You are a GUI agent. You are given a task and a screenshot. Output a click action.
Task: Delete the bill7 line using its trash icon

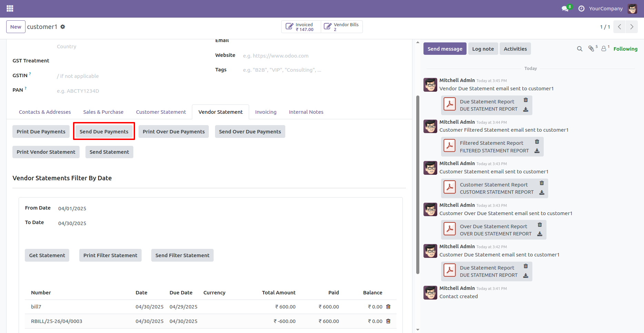tap(388, 306)
